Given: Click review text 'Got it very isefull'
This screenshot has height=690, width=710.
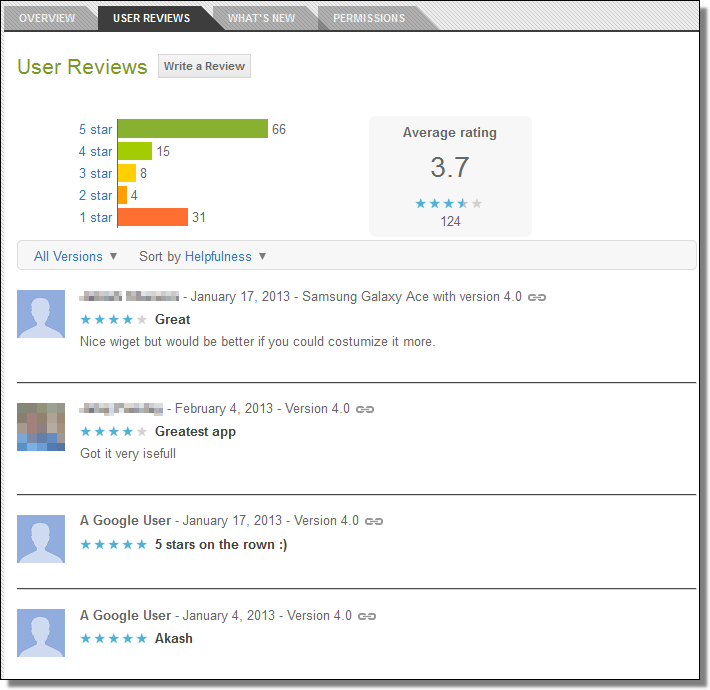Looking at the screenshot, I should (x=128, y=454).
